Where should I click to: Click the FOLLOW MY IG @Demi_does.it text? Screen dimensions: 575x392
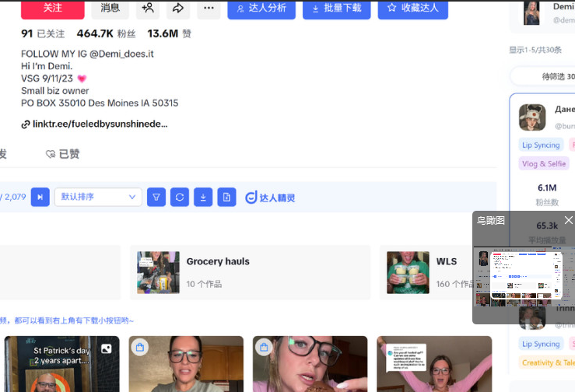pyautogui.click(x=87, y=54)
